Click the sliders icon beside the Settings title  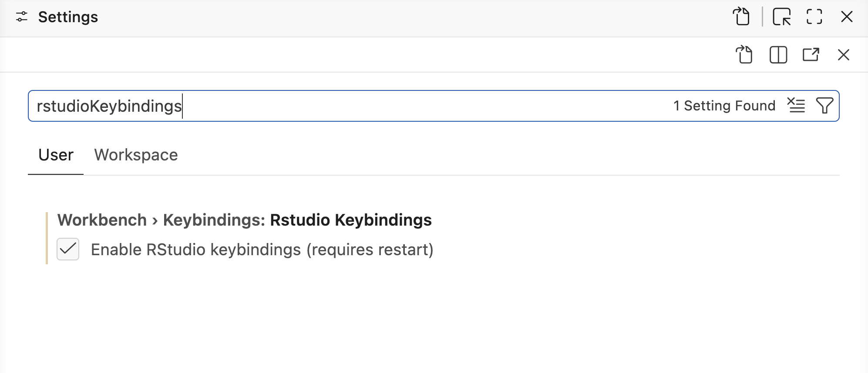tap(22, 17)
